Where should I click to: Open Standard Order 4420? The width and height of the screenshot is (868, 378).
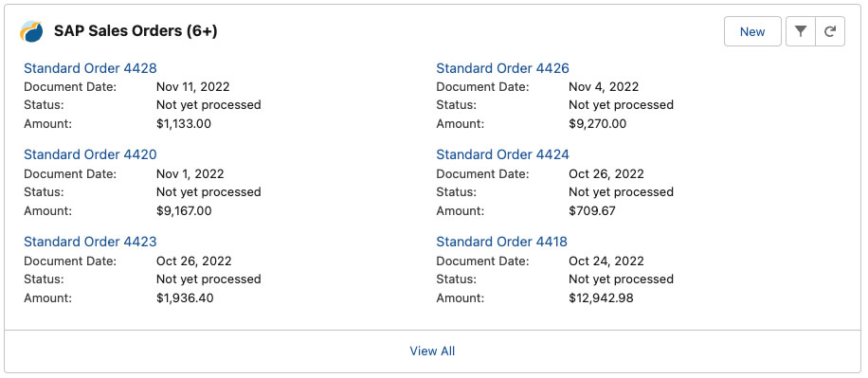(90, 154)
